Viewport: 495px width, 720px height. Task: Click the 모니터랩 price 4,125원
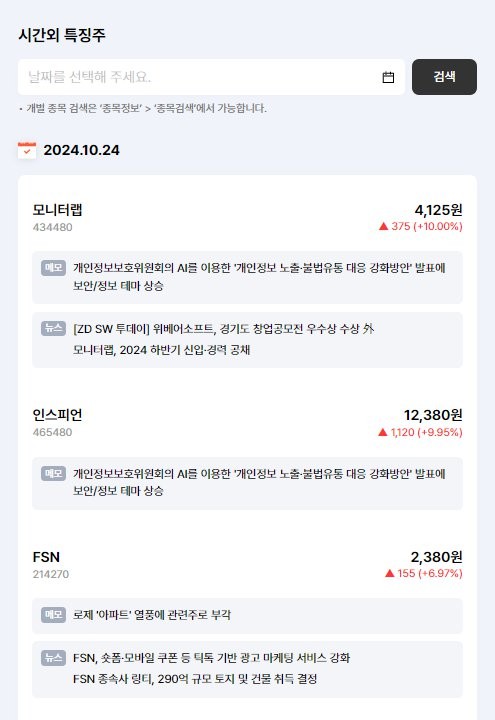coord(439,210)
